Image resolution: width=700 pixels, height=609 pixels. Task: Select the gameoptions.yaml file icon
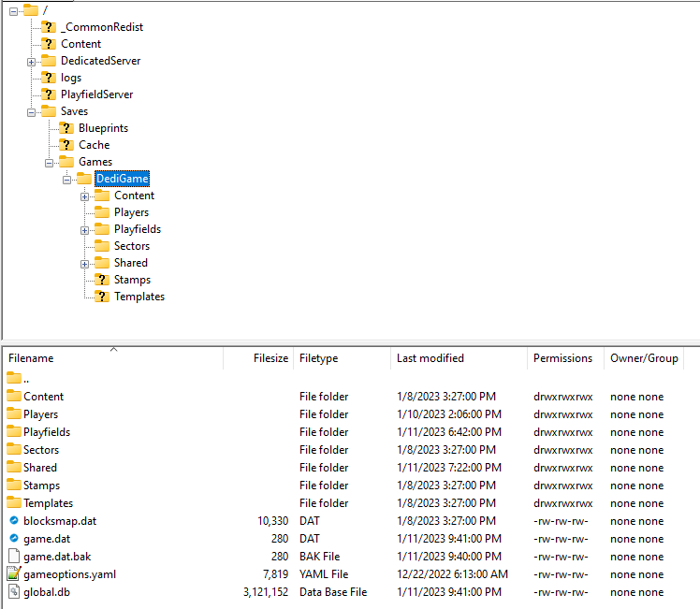(x=14, y=573)
